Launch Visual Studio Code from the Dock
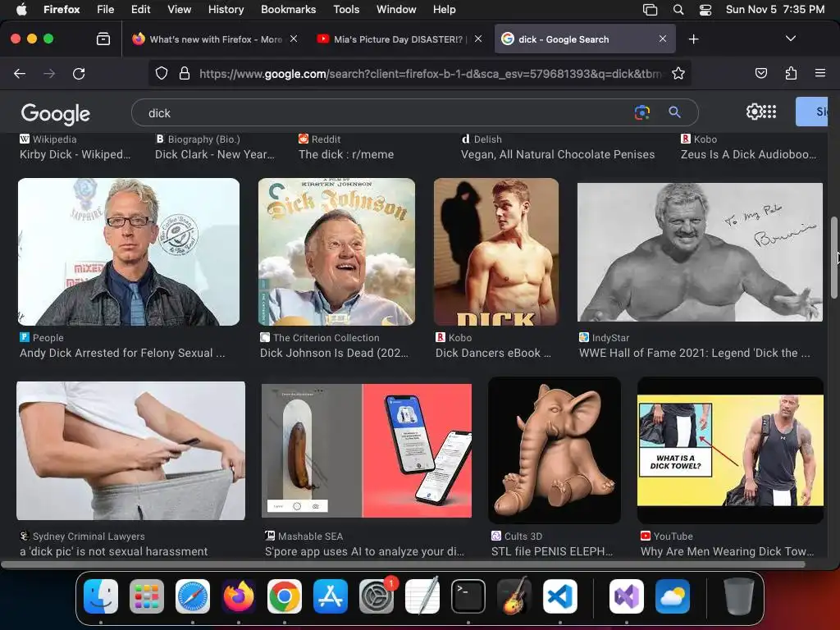840x630 pixels. tap(560, 596)
